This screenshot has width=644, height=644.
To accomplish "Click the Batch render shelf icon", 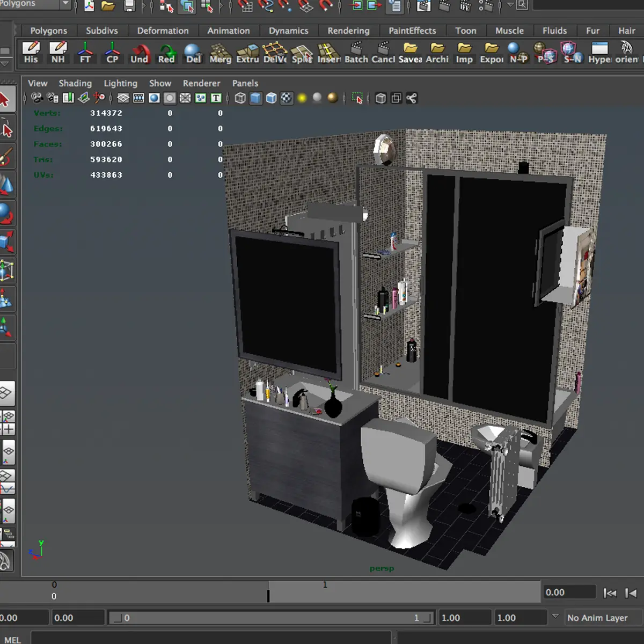I will click(356, 53).
